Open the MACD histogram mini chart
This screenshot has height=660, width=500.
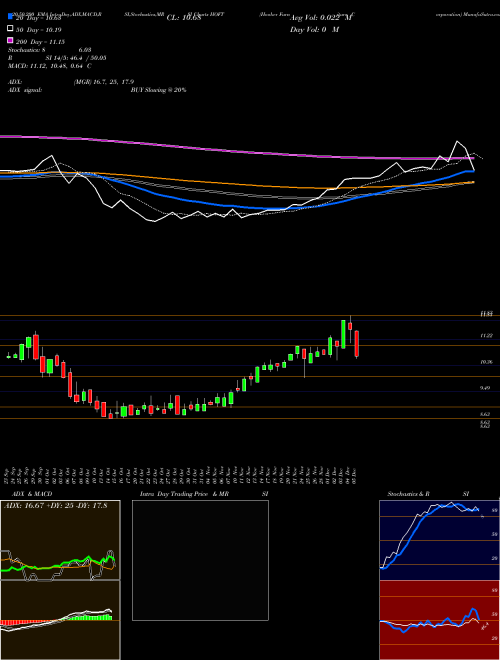click(60, 620)
